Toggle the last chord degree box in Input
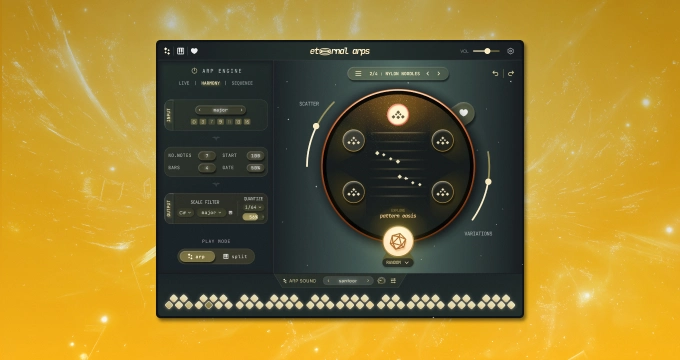Screen dimensions: 680x360 click(247, 122)
